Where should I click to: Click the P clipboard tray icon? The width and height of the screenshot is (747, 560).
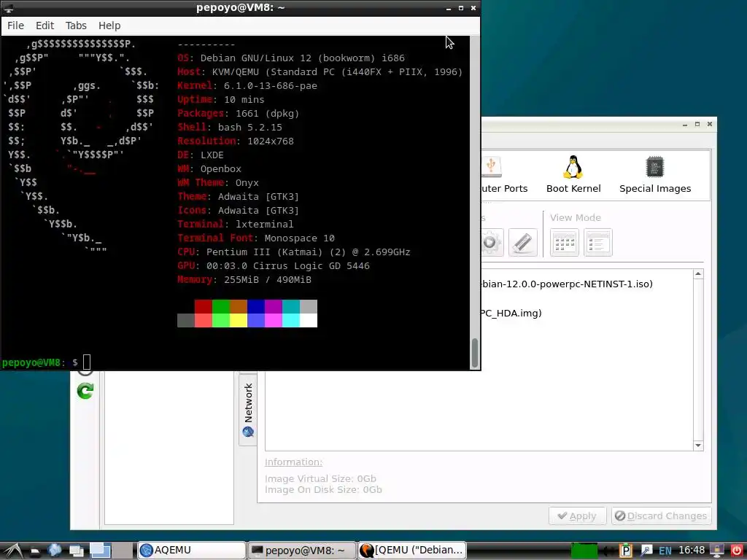pos(625,551)
